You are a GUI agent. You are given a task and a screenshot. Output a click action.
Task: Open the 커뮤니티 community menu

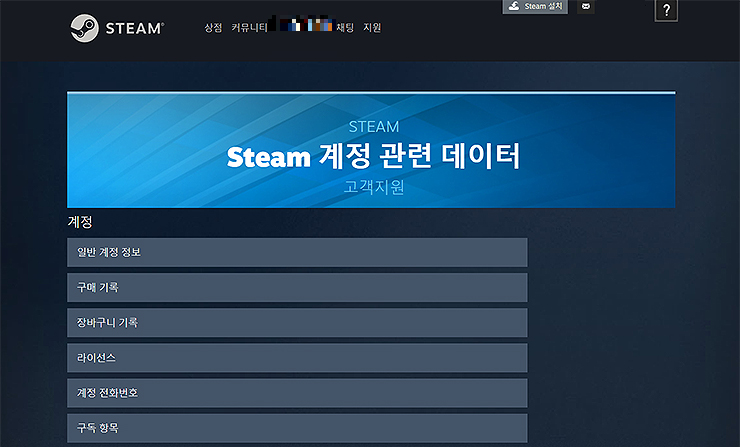(249, 28)
